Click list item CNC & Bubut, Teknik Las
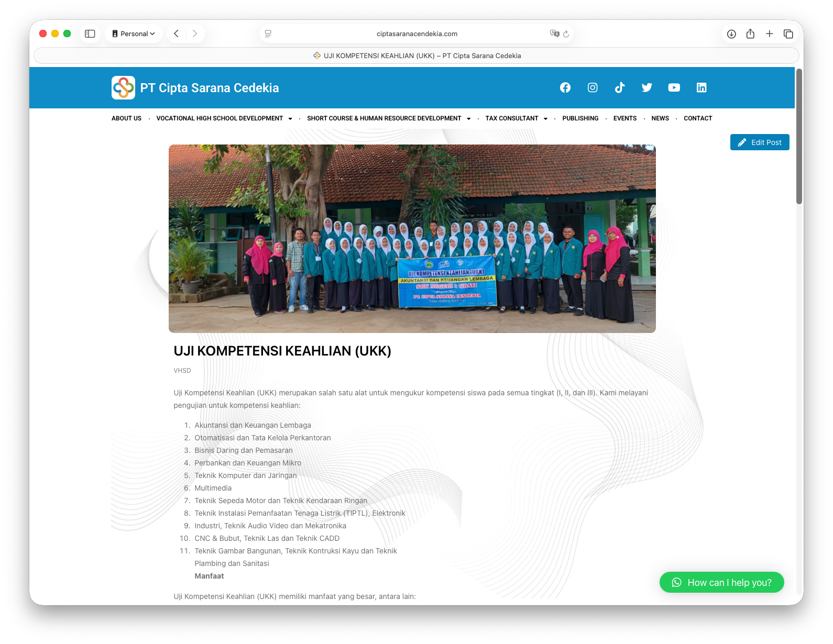The height and width of the screenshot is (644, 833). coord(267,538)
